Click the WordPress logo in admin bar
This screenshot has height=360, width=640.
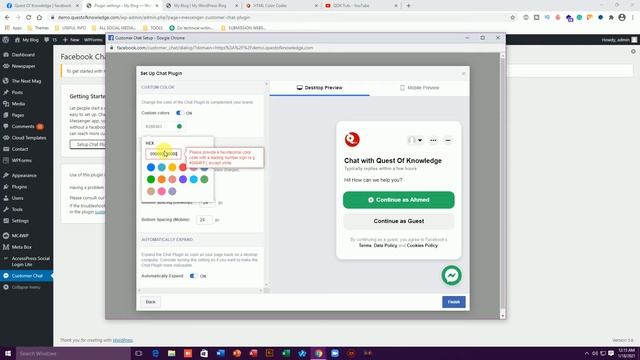pyautogui.click(x=6, y=40)
